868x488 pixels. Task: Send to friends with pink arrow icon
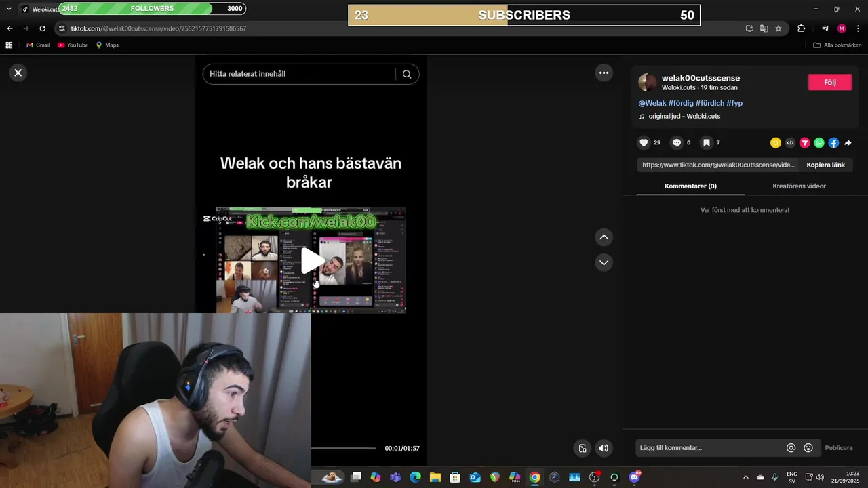point(805,142)
